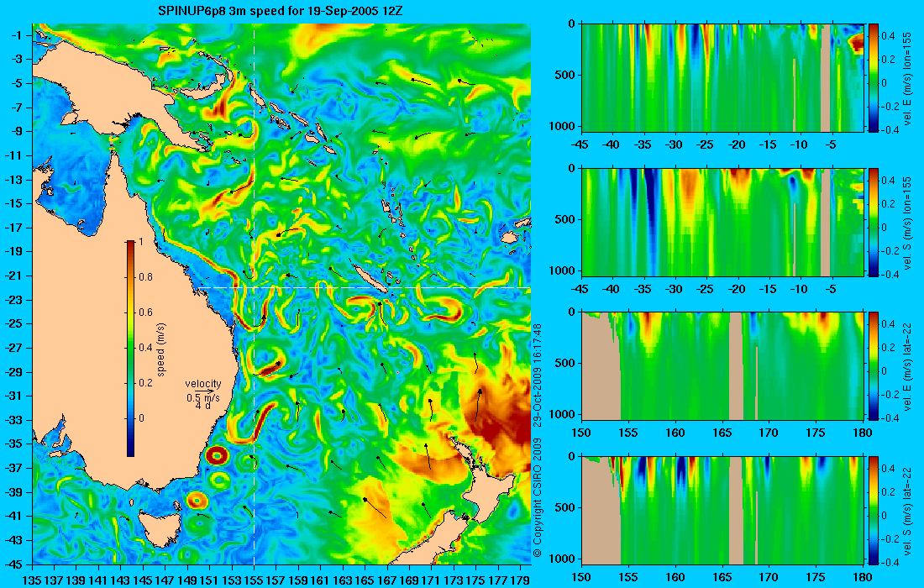Click the "vel. E (m/s) lon=155" label
Screen dimensions: 924x588
pyautogui.click(x=908, y=77)
